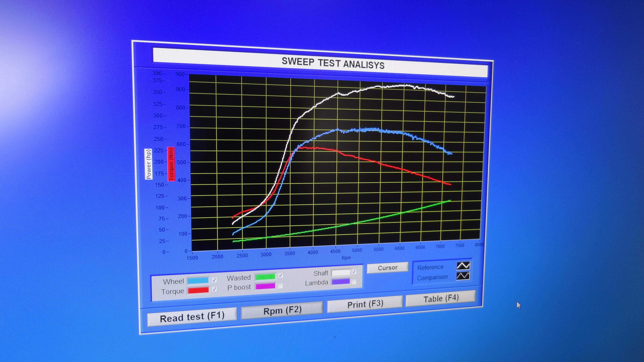The image size is (644, 362).
Task: Click the 7000 rpm axis value
Action: pos(440,246)
